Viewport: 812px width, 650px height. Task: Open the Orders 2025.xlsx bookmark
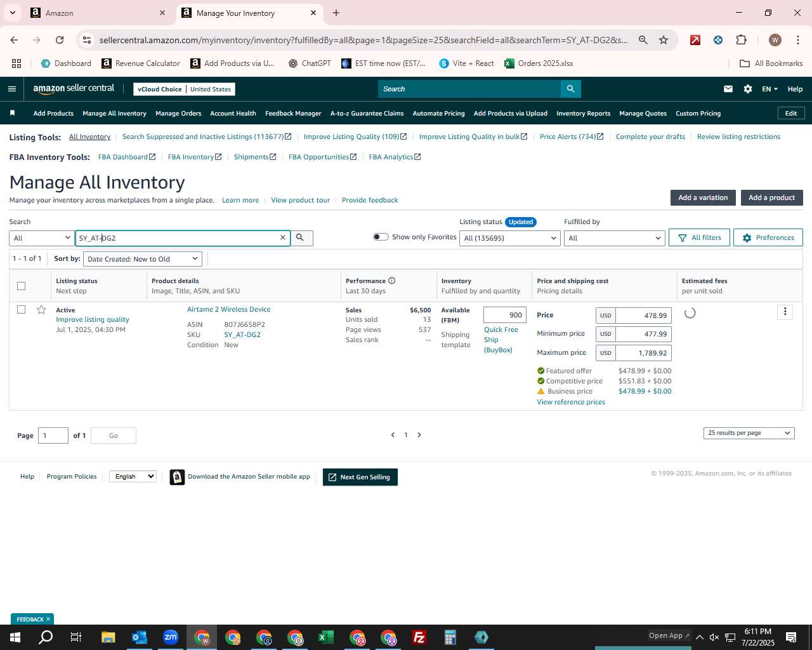tap(539, 63)
